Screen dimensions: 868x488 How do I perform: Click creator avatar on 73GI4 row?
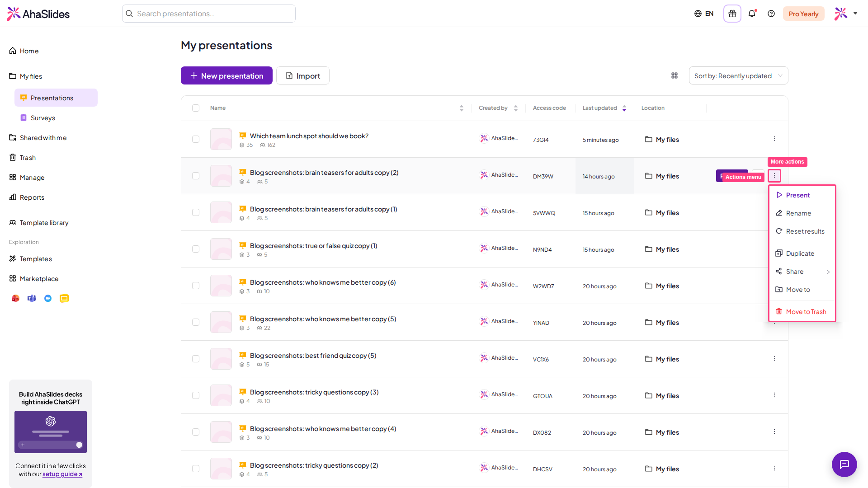(x=484, y=138)
